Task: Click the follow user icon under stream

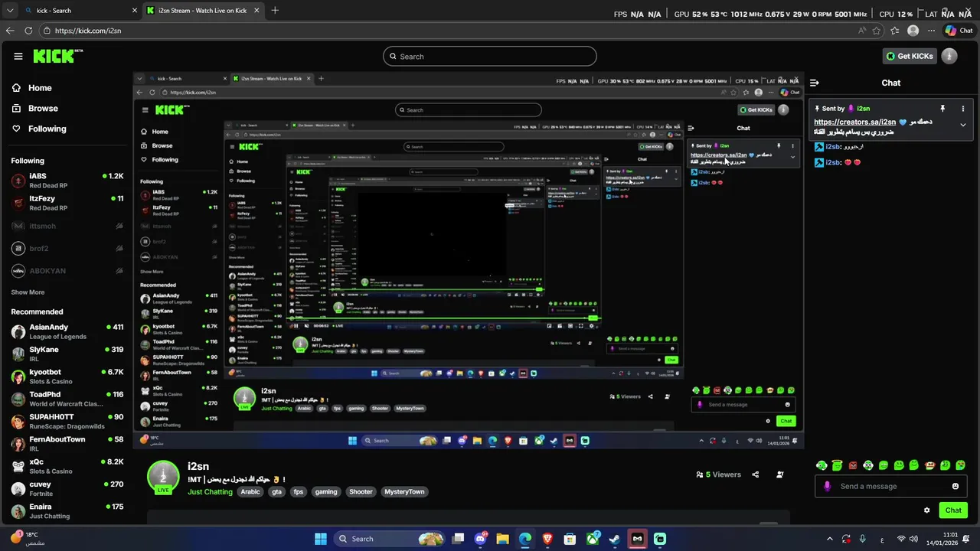Action: (x=780, y=474)
